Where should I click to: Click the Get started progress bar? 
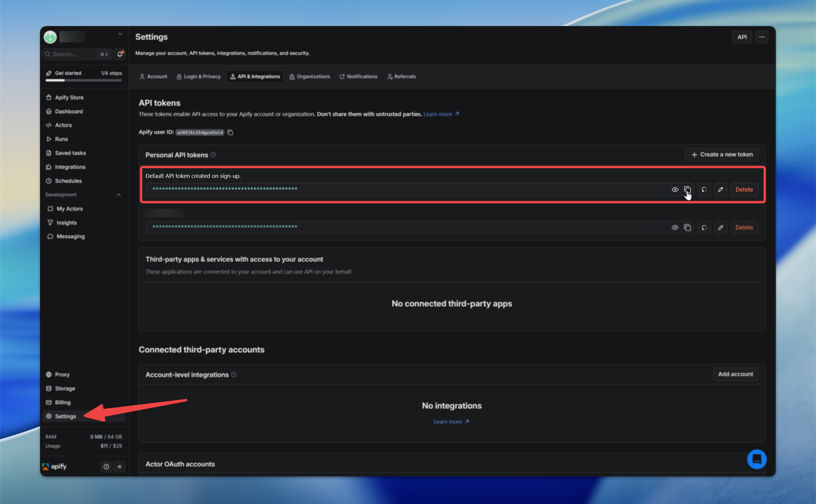click(x=84, y=80)
